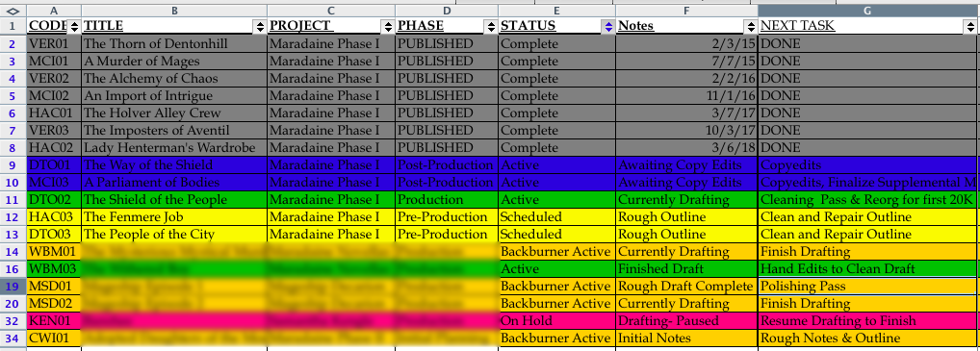Select column A header
The width and height of the screenshot is (980, 351).
click(x=54, y=11)
